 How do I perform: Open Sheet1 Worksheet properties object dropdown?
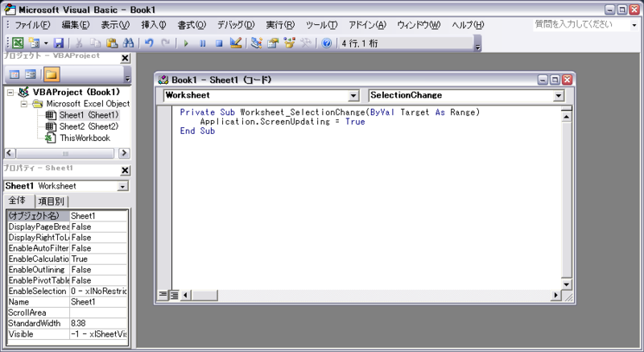pos(122,187)
